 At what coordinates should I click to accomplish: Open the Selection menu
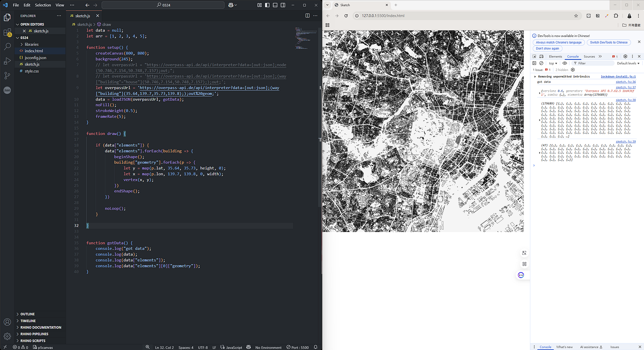coord(43,5)
